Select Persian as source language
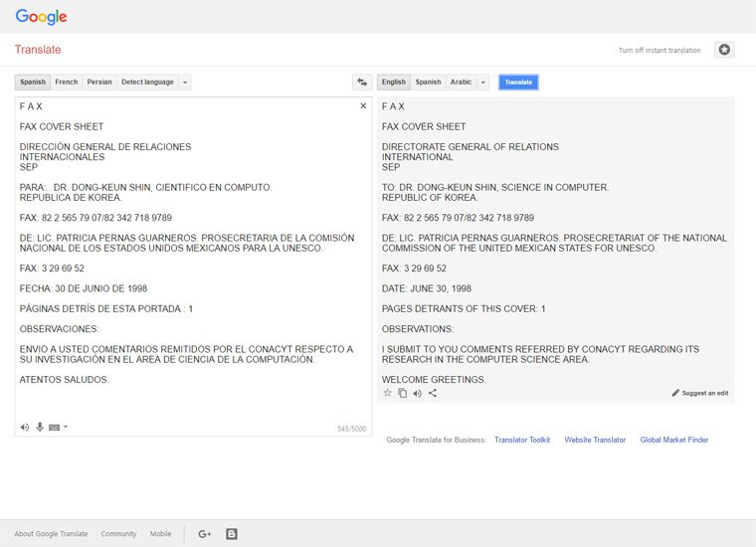 coord(99,82)
